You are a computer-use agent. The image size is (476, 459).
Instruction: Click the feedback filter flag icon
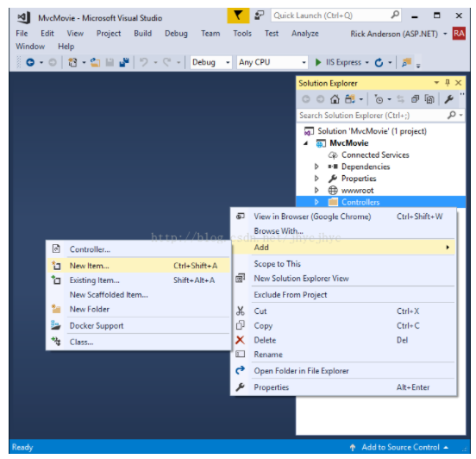point(238,16)
